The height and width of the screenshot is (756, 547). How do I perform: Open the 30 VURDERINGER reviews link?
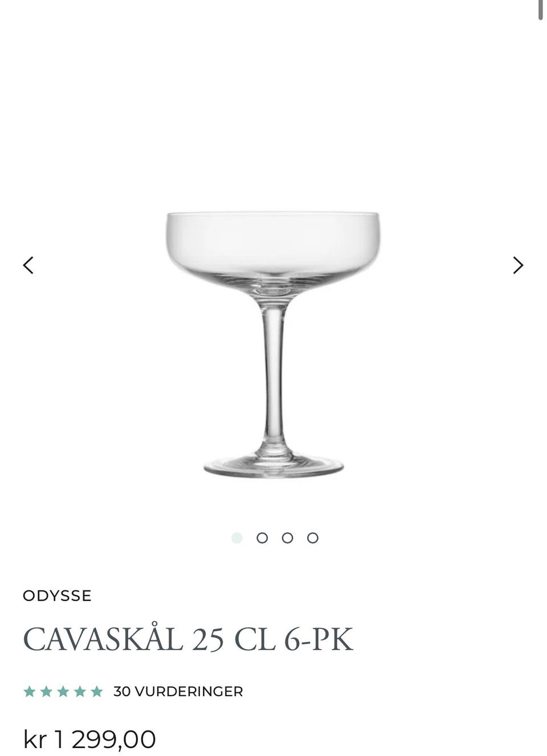(178, 692)
